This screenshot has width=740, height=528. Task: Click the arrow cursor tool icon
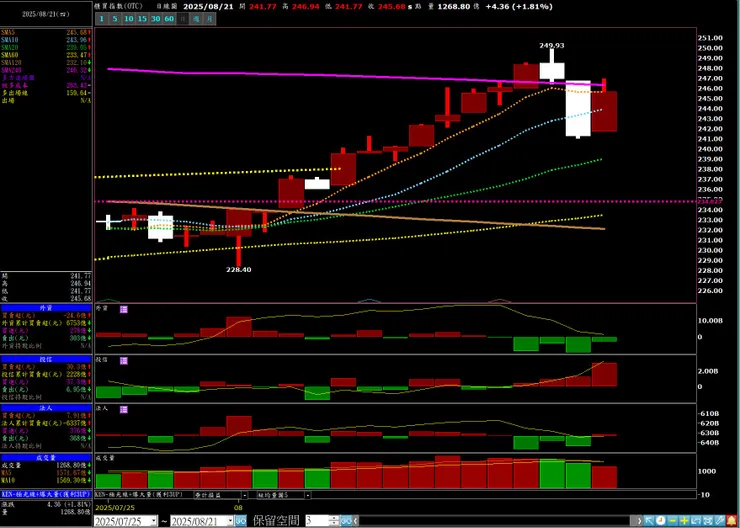click(649, 520)
